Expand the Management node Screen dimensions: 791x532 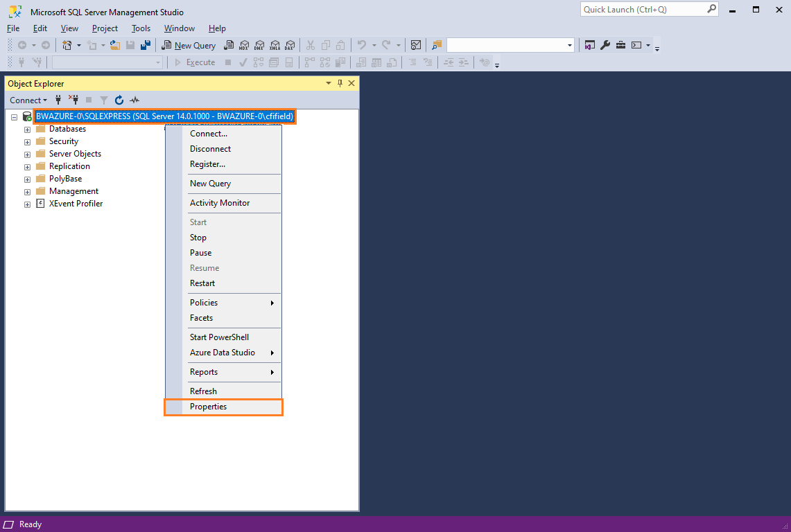point(27,190)
